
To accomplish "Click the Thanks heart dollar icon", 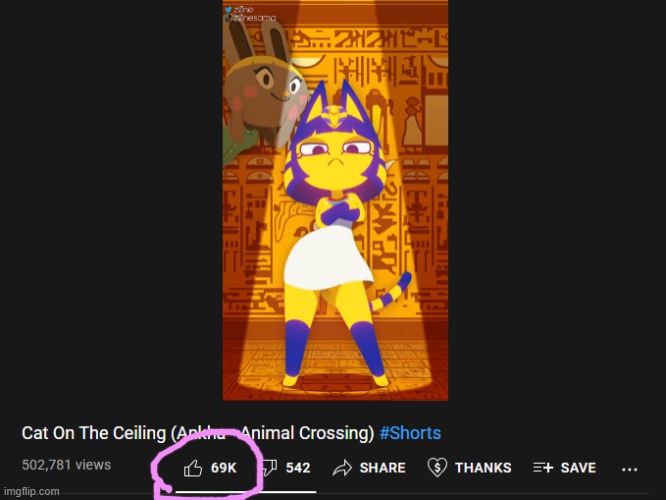I will pos(437,468).
